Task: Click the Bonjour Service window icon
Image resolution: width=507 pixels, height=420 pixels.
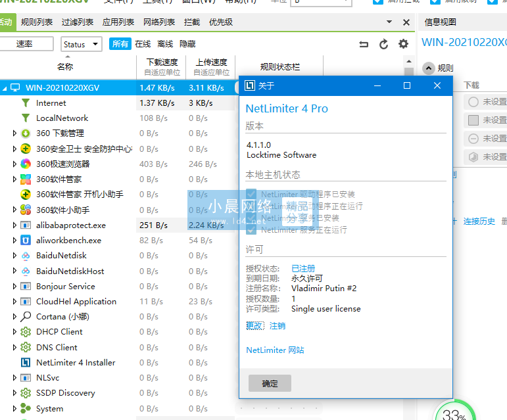Action: pos(25,287)
